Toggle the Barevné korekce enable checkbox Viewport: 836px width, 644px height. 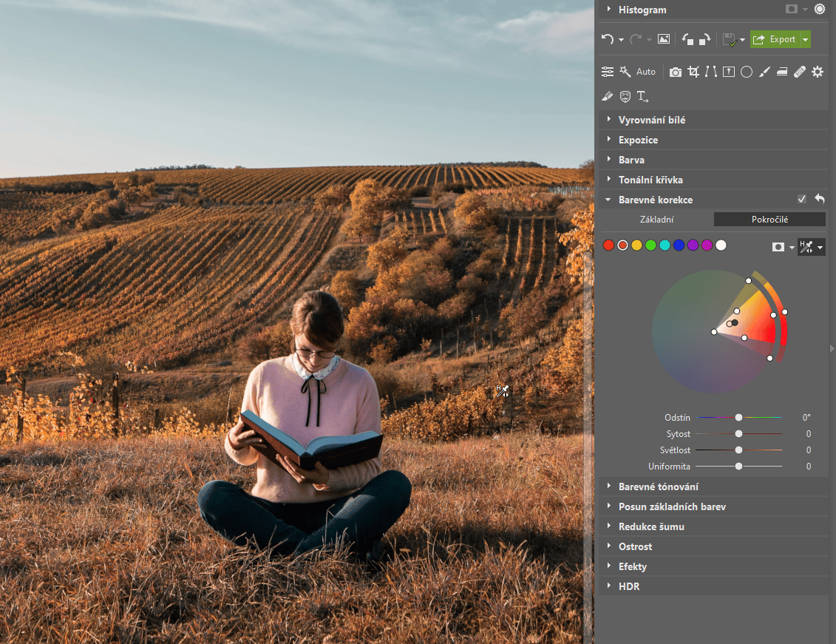pos(801,199)
